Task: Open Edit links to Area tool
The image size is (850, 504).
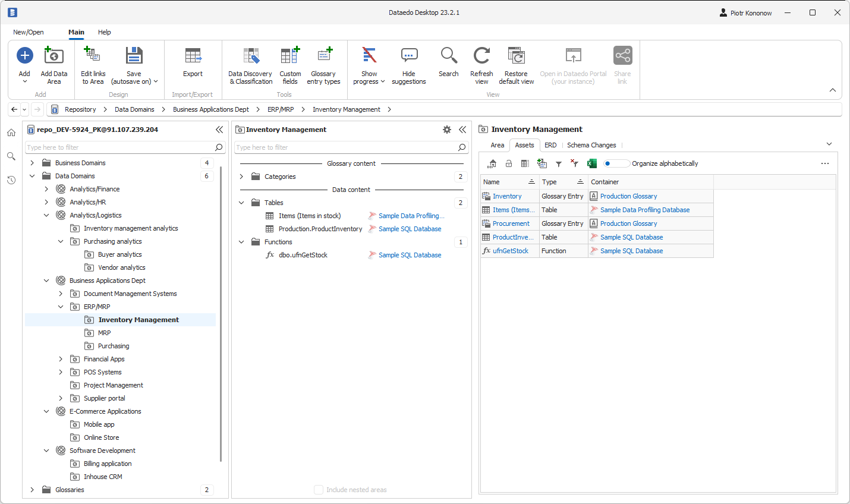Action: [x=93, y=65]
